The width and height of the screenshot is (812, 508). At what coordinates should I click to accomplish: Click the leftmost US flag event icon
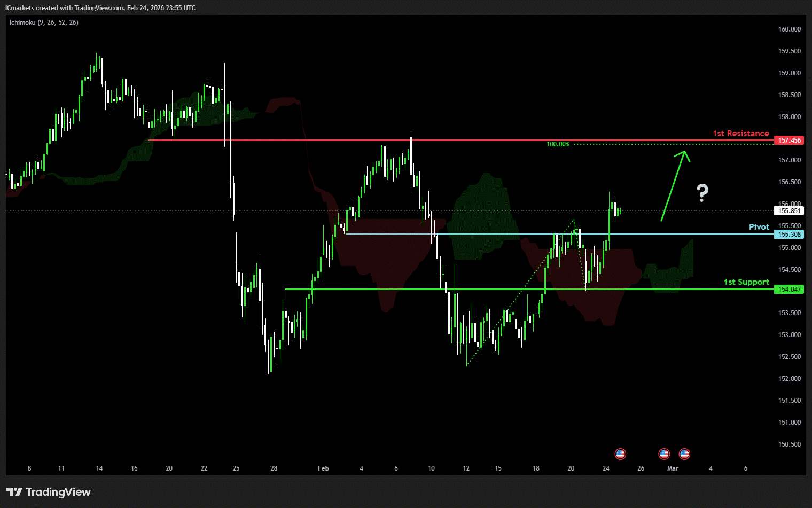(x=620, y=454)
